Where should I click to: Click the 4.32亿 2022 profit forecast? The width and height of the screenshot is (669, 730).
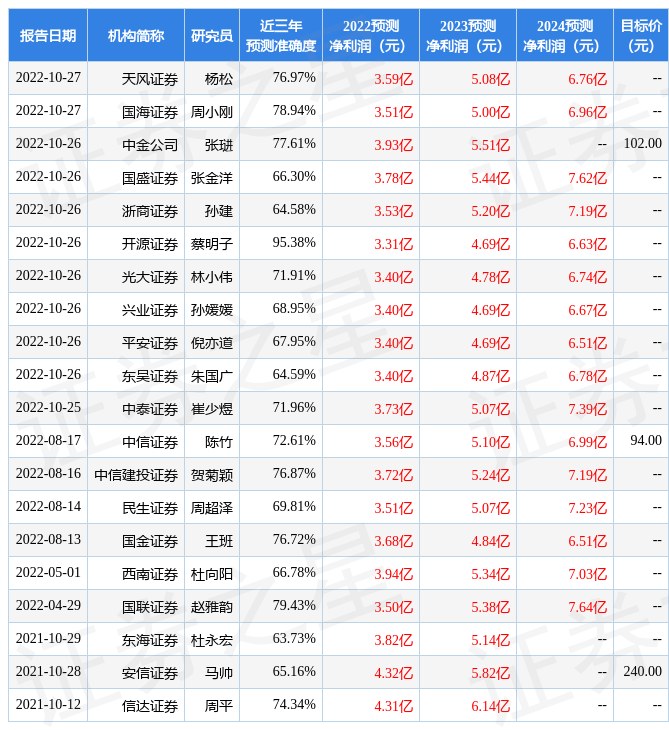pos(394,674)
